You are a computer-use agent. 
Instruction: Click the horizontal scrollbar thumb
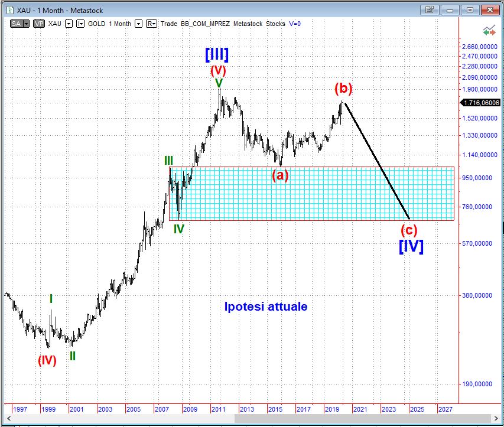(x=363, y=418)
